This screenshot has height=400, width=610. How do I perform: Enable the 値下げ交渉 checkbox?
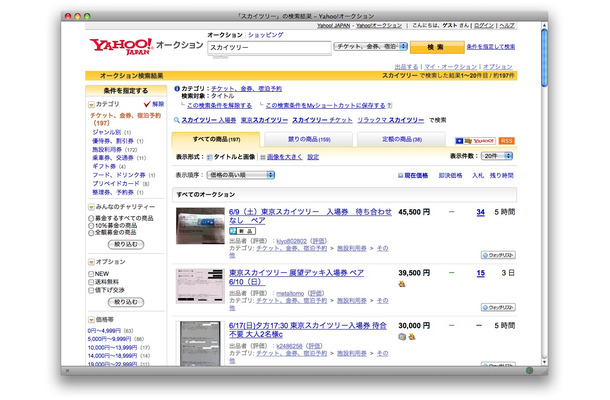pos(91,290)
